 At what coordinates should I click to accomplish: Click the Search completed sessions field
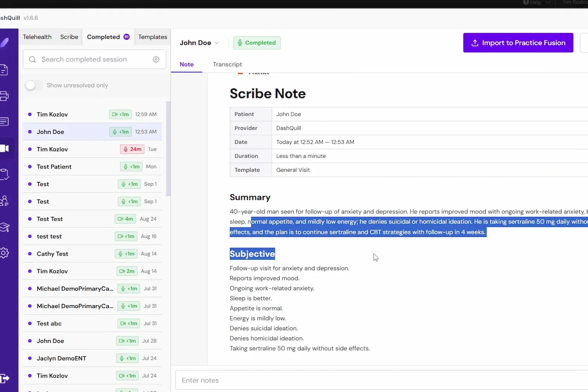(94, 59)
